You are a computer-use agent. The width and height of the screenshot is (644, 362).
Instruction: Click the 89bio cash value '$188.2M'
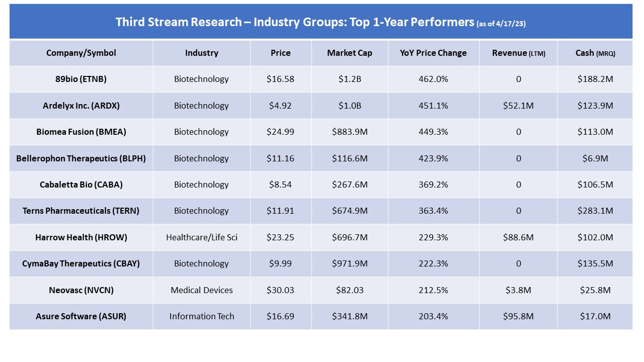point(595,79)
